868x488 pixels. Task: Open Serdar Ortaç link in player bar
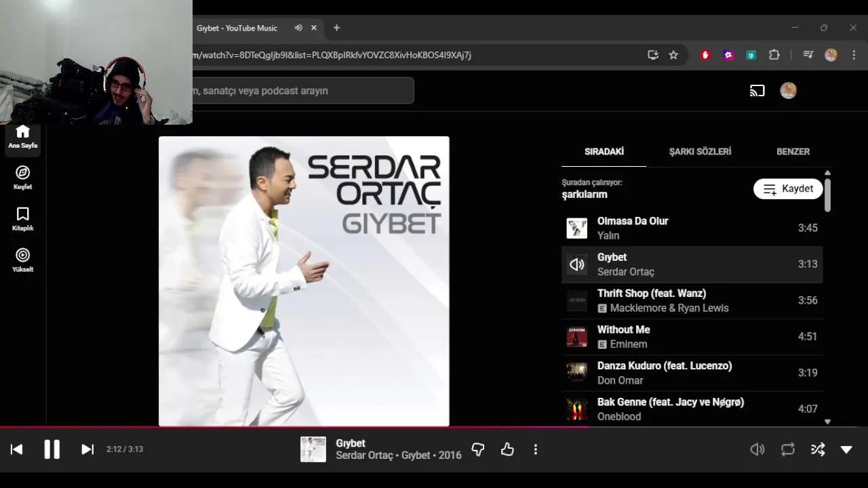pyautogui.click(x=364, y=455)
